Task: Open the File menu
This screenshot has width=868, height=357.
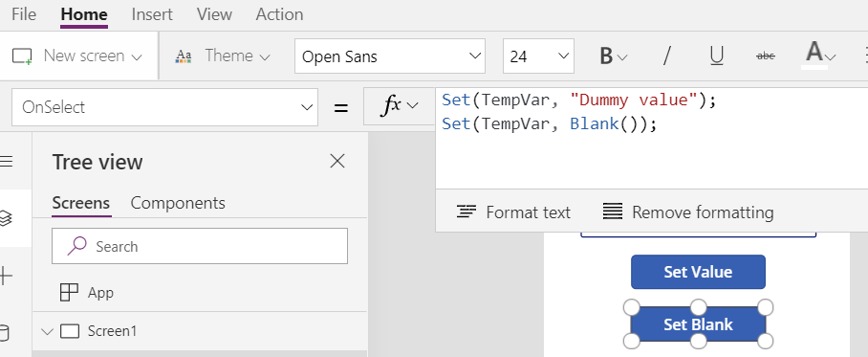Action: pyautogui.click(x=24, y=14)
